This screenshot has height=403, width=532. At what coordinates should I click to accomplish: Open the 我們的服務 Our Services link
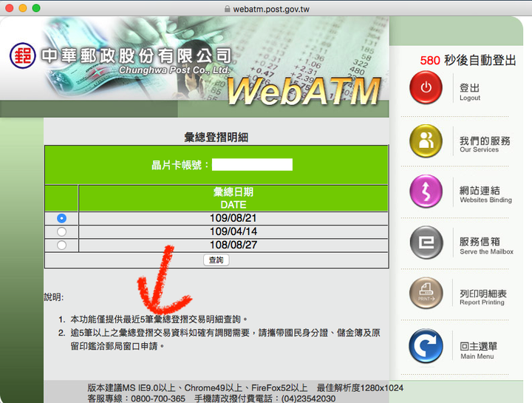[485, 144]
